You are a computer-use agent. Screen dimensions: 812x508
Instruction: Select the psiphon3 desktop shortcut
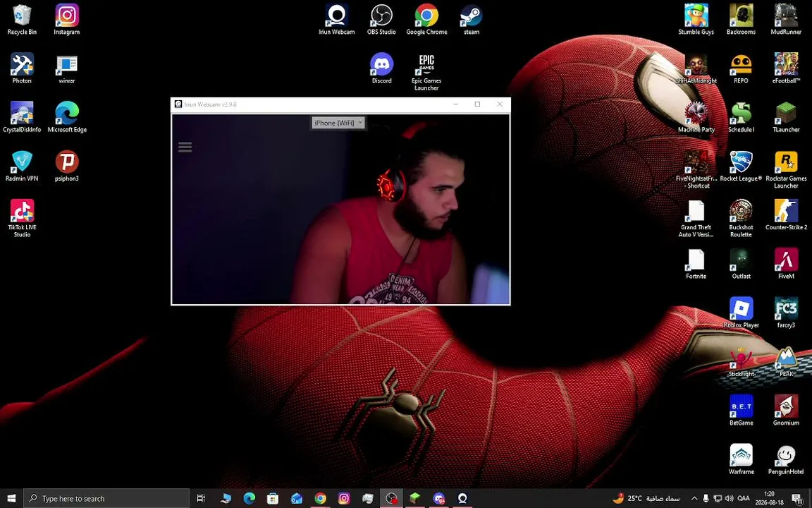click(67, 166)
